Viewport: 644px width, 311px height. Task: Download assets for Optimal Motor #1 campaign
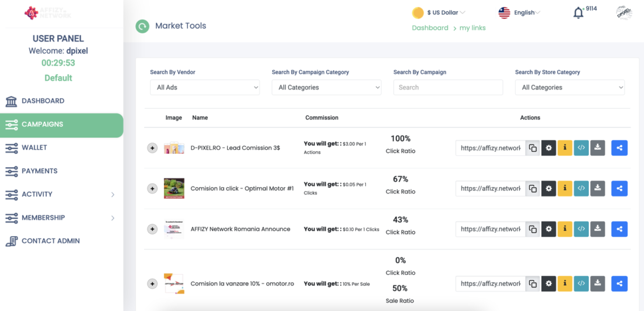pyautogui.click(x=598, y=189)
